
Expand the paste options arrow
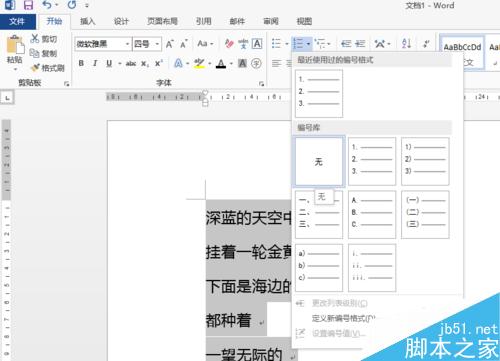tap(15, 69)
